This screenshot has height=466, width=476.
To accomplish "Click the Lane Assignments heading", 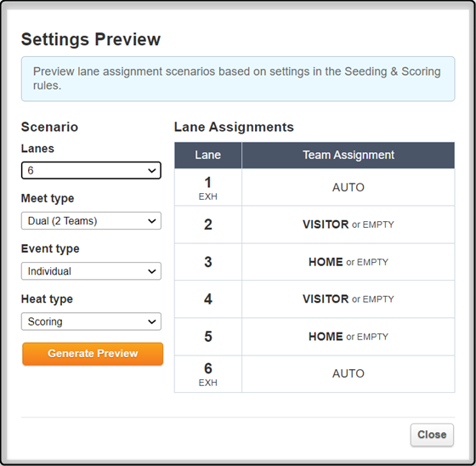I will (234, 127).
